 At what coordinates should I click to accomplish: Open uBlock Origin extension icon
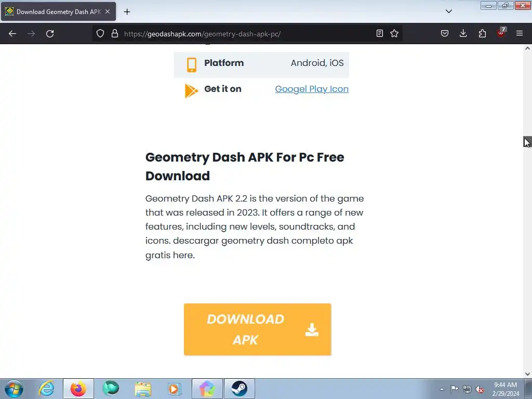click(501, 33)
